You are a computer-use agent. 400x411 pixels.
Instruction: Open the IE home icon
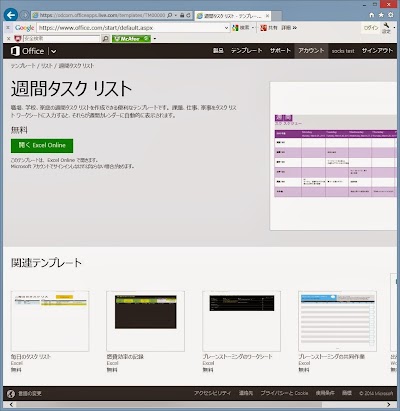pyautogui.click(x=372, y=15)
